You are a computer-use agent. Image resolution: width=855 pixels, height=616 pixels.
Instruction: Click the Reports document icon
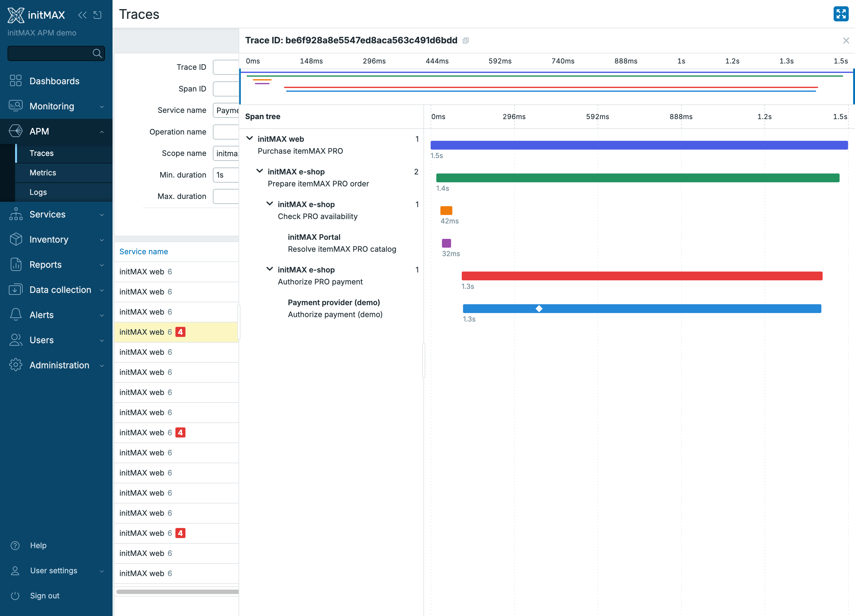tap(15, 264)
